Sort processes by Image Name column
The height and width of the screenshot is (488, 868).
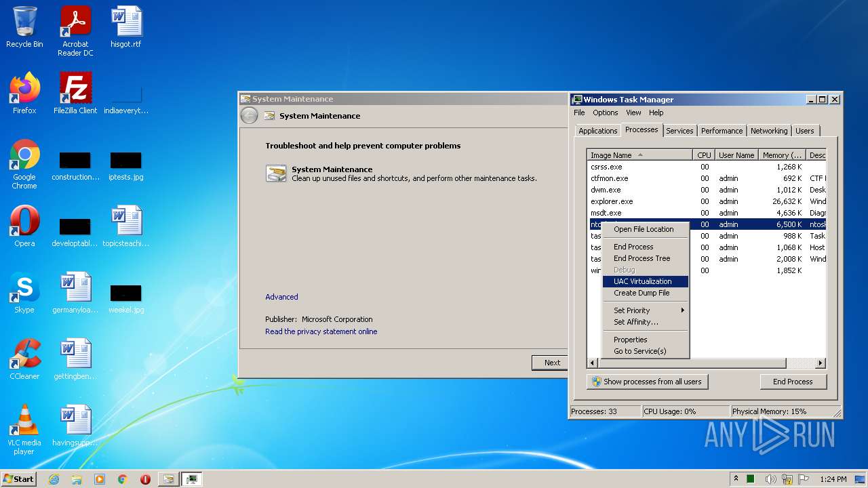[x=640, y=155]
